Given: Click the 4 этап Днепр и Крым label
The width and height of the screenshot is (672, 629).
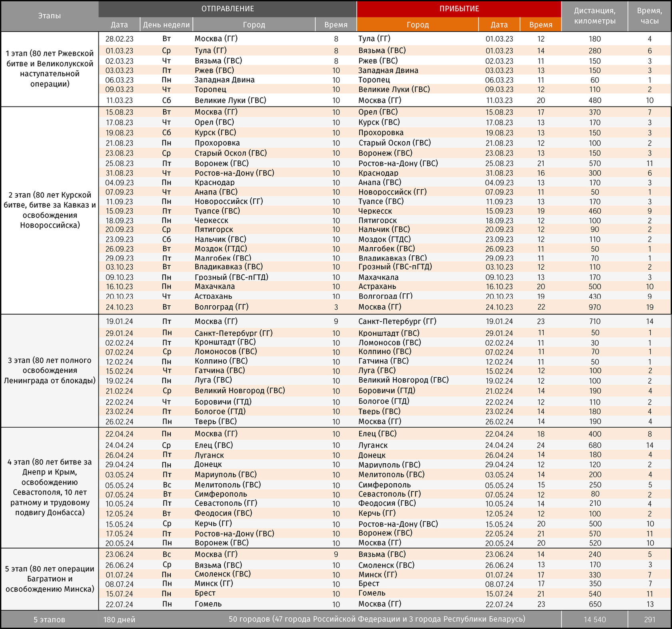Looking at the screenshot, I should click(50, 487).
